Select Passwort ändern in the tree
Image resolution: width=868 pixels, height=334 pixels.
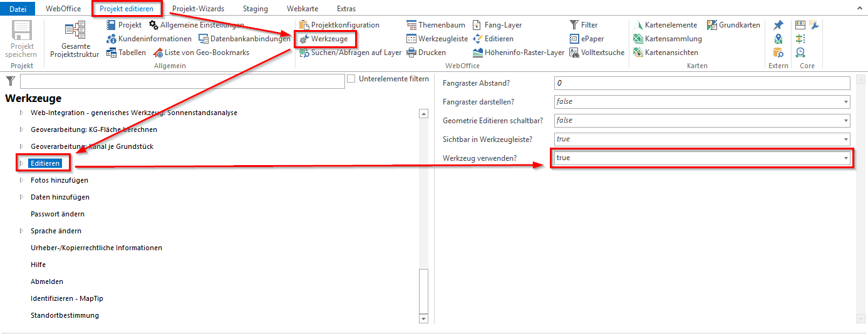pos(58,214)
